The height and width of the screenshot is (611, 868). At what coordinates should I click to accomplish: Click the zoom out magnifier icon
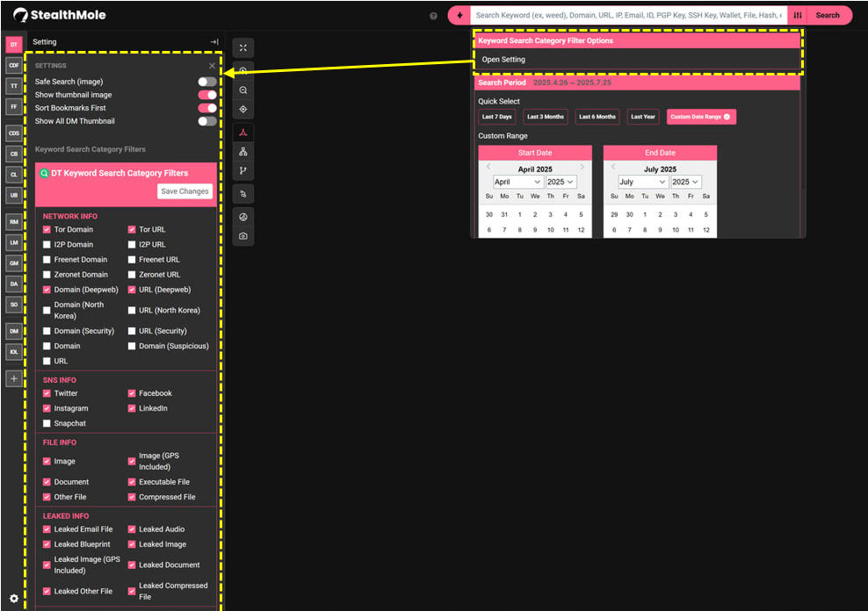coord(243,90)
